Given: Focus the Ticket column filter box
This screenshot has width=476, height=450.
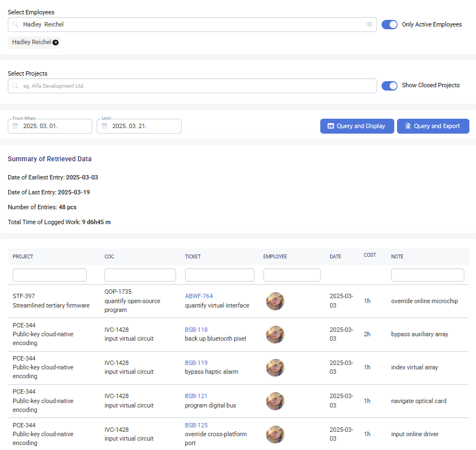Looking at the screenshot, I should pyautogui.click(x=219, y=275).
